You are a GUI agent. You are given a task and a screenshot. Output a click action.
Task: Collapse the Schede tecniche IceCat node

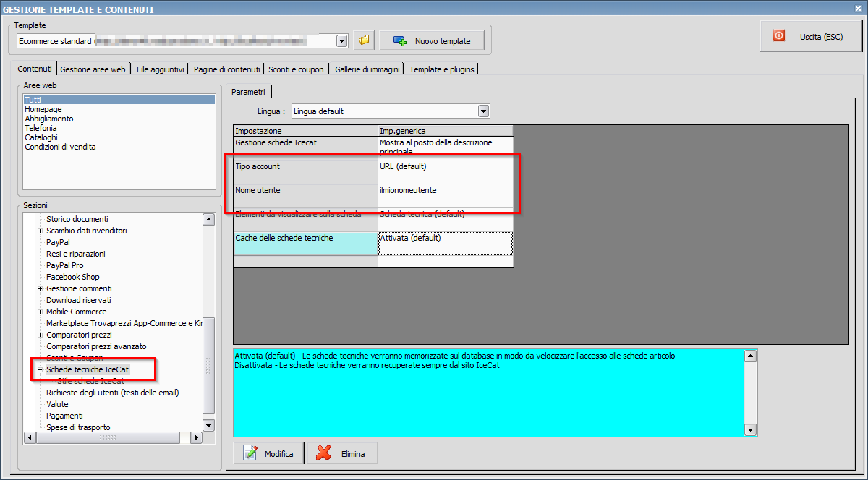pyautogui.click(x=41, y=369)
